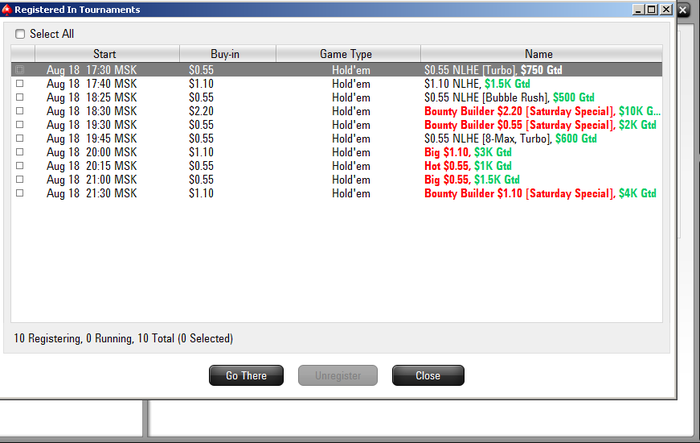This screenshot has width=700, height=443.
Task: Sort by the Start column header
Action: [107, 54]
